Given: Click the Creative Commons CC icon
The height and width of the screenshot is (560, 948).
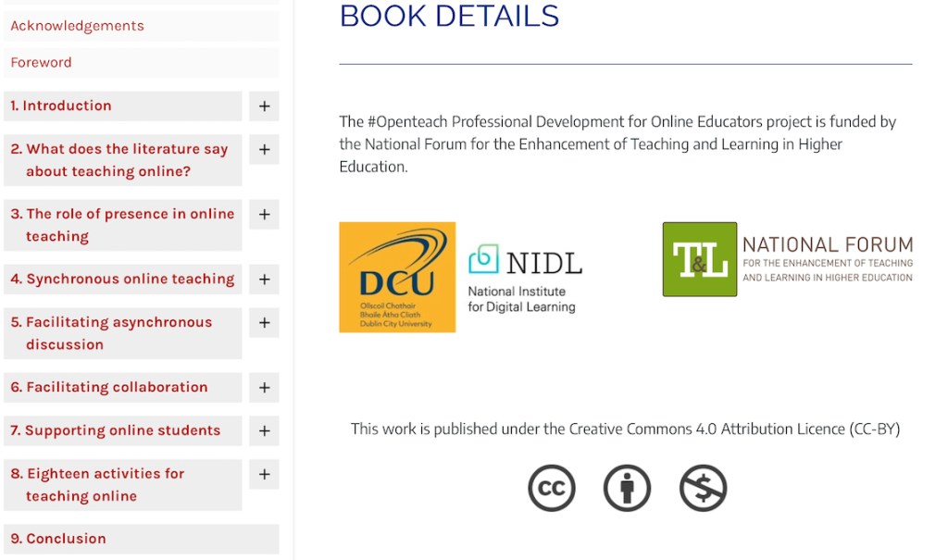Looking at the screenshot, I should (x=552, y=489).
